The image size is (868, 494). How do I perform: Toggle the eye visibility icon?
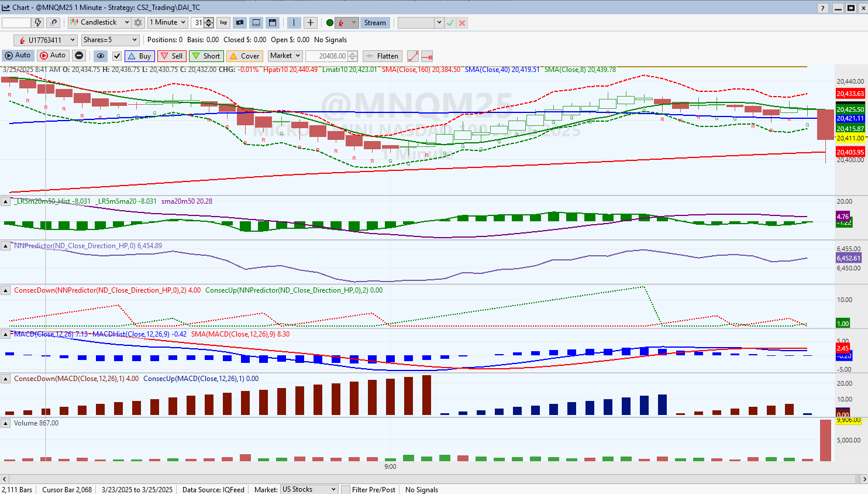pos(101,56)
